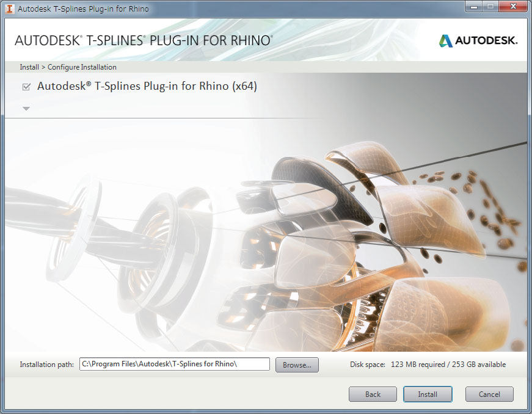
Task: Open the Browse... folder dialog
Action: (x=297, y=365)
